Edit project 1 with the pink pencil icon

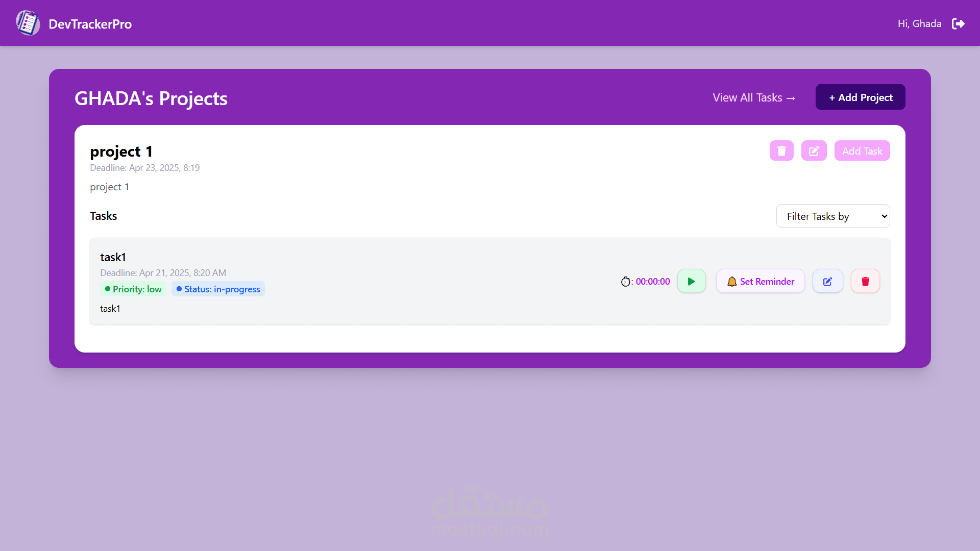coord(814,151)
